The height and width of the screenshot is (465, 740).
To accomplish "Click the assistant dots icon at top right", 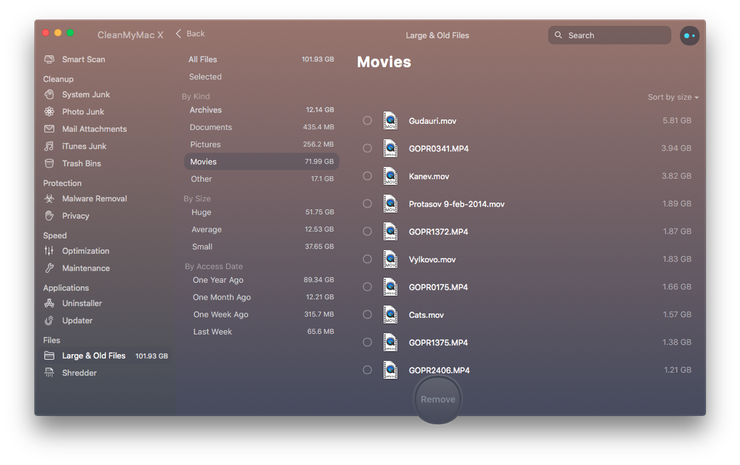I will click(689, 35).
